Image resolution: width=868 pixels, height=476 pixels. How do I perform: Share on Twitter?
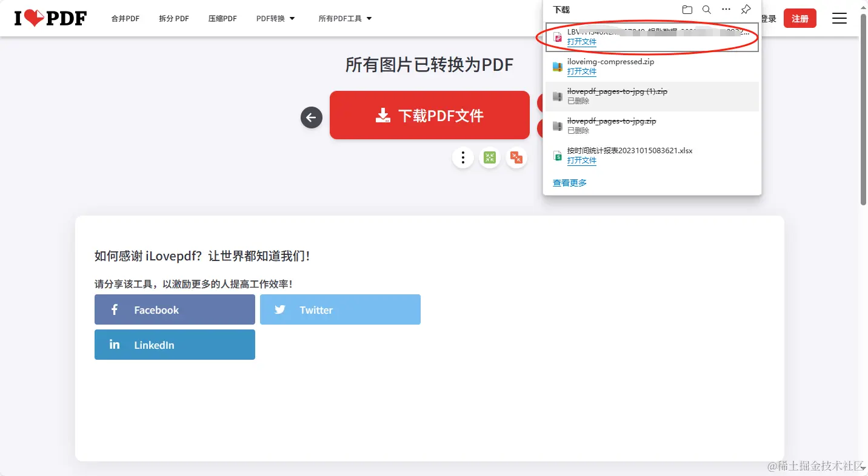pos(340,309)
